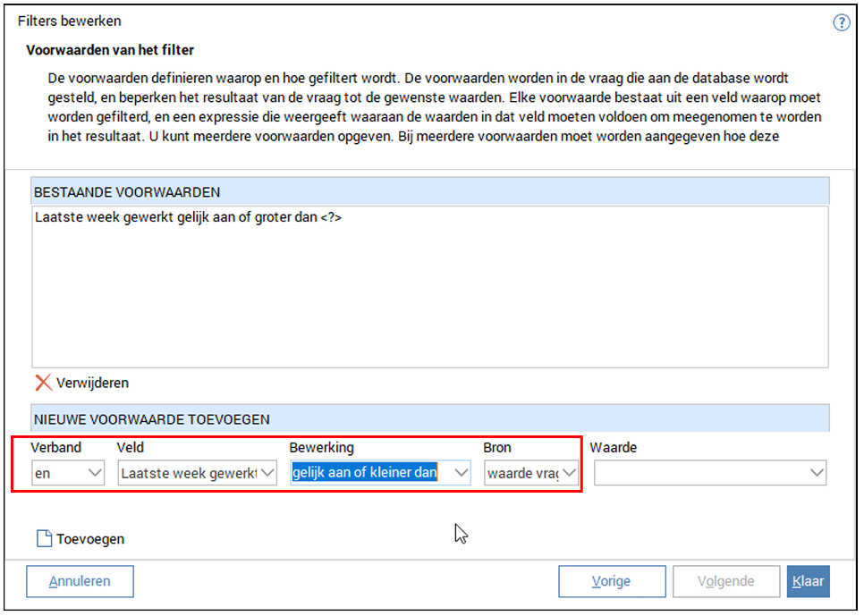Finish with the Klaar button
This screenshot has width=864, height=616.
point(809,581)
